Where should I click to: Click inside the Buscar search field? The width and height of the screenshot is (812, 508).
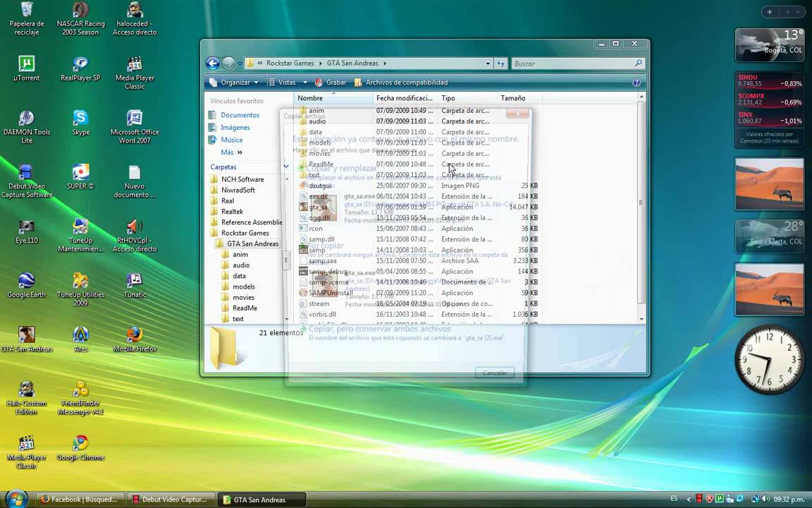click(573, 64)
